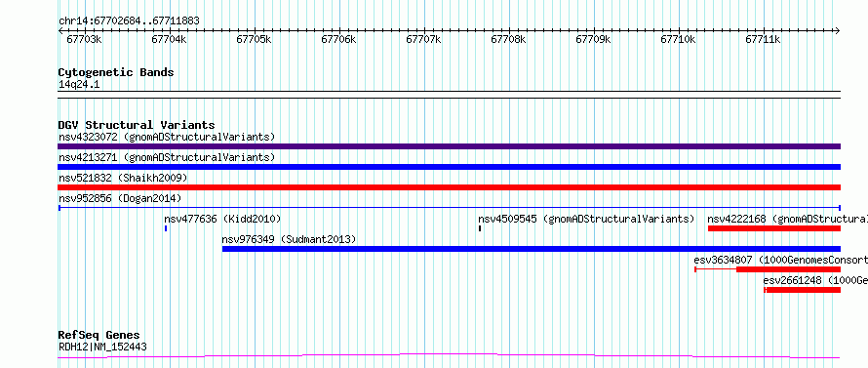Select the nsv976349 Sudmant2013 blue bar

(x=531, y=249)
